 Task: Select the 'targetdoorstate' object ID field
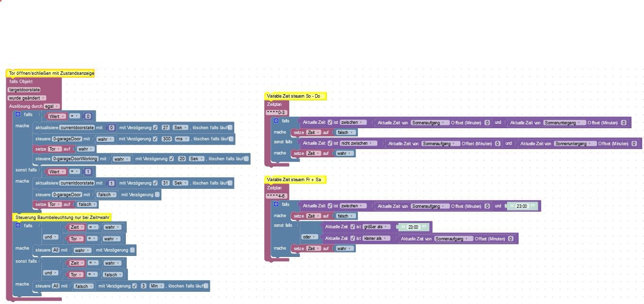coord(24,90)
